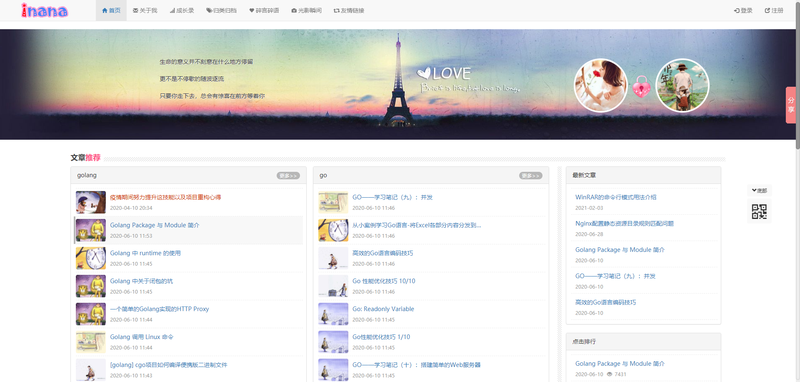This screenshot has height=382, width=800.
Task: Open the 友情链接 friend links menu item
Action: (x=349, y=10)
